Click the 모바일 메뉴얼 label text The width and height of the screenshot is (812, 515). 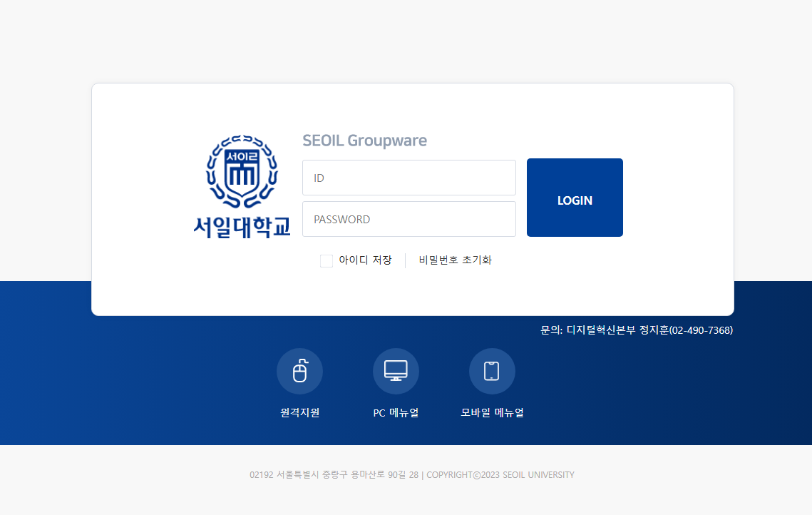tap(492, 412)
